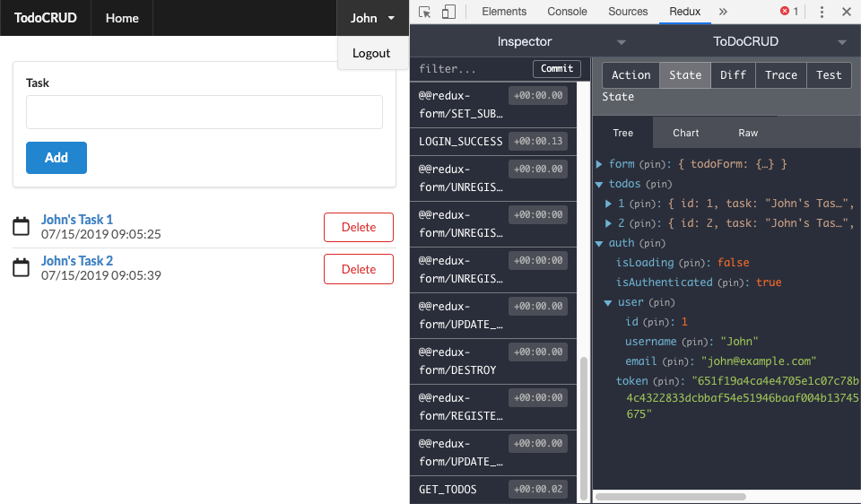Expand todo item 2 node
The image size is (861, 504).
click(x=608, y=223)
